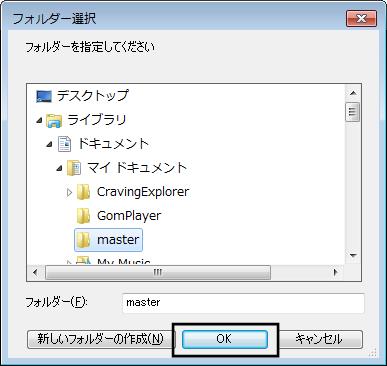The width and height of the screenshot is (387, 366).
Task: Select the CravingExplorer folder
Action: coord(143,192)
